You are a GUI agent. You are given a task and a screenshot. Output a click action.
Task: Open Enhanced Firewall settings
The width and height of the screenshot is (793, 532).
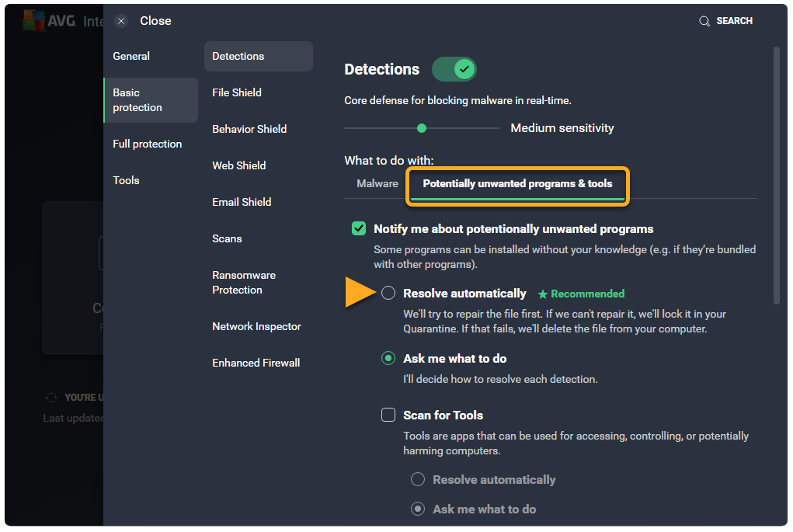(256, 363)
